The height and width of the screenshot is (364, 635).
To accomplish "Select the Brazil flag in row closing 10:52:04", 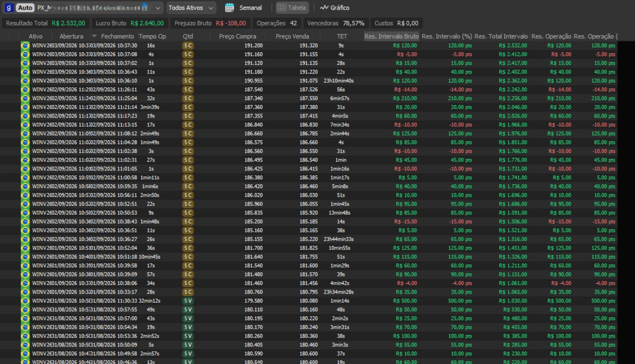I will [25, 248].
